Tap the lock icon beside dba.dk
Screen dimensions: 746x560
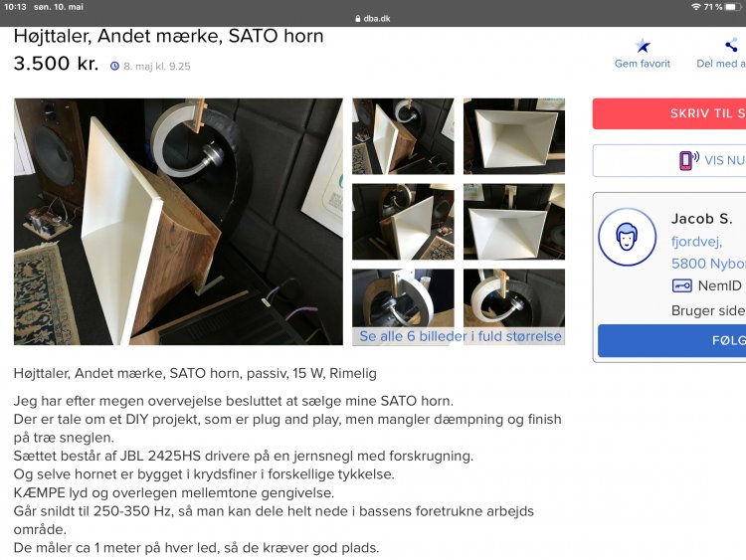[358, 19]
